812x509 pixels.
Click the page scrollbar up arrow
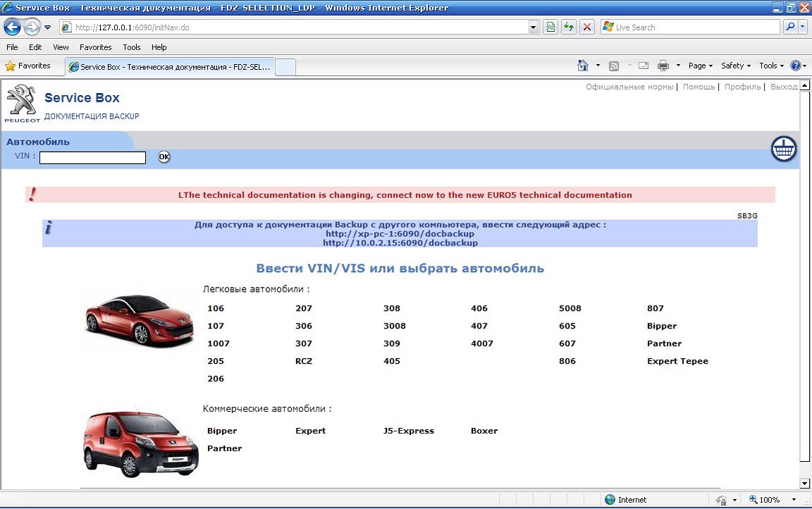coord(804,85)
